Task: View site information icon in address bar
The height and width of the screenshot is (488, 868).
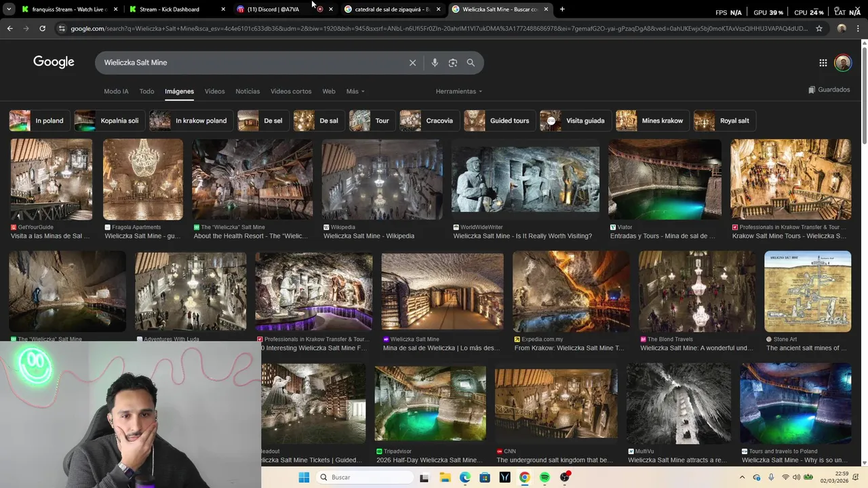Action: point(62,28)
